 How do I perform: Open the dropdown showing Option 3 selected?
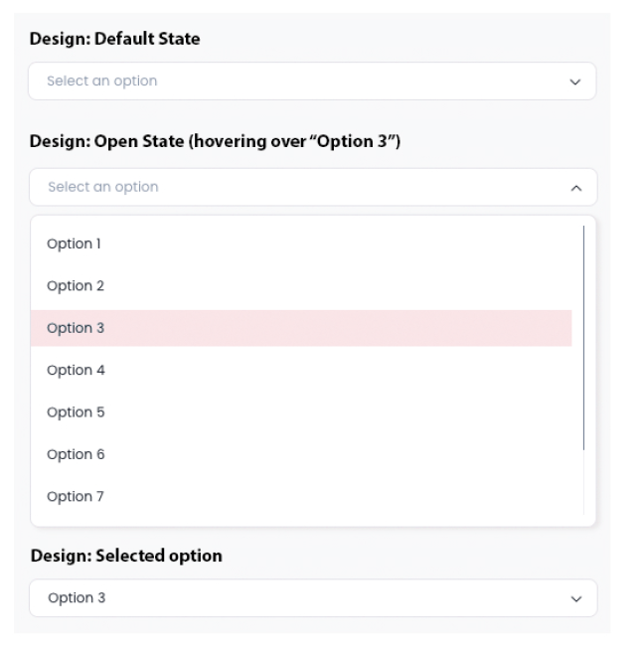[313, 598]
